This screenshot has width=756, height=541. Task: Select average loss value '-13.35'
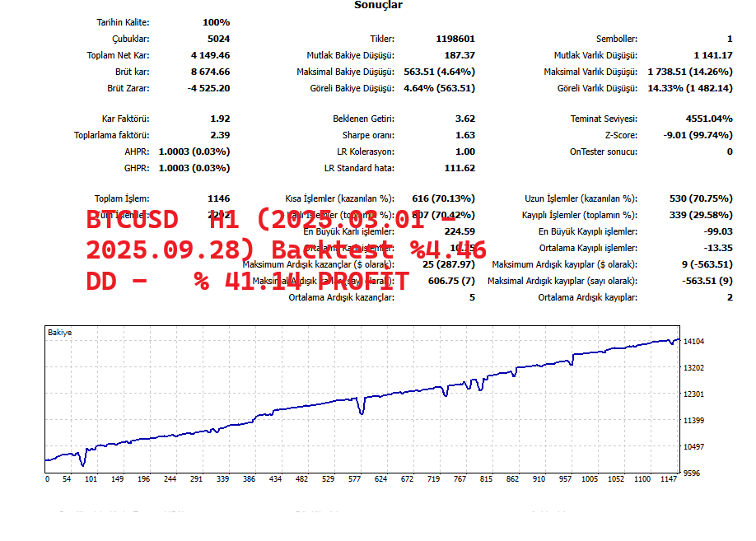[x=718, y=247]
